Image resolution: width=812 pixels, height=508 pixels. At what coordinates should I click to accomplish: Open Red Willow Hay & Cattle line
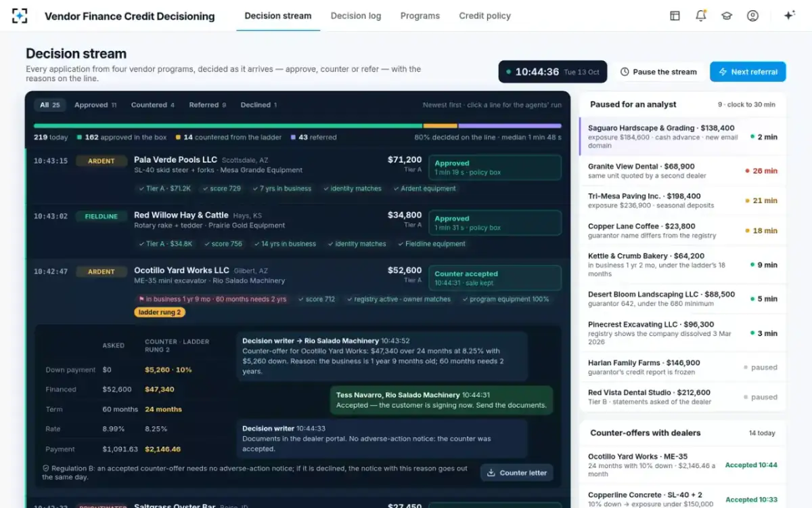298,231
